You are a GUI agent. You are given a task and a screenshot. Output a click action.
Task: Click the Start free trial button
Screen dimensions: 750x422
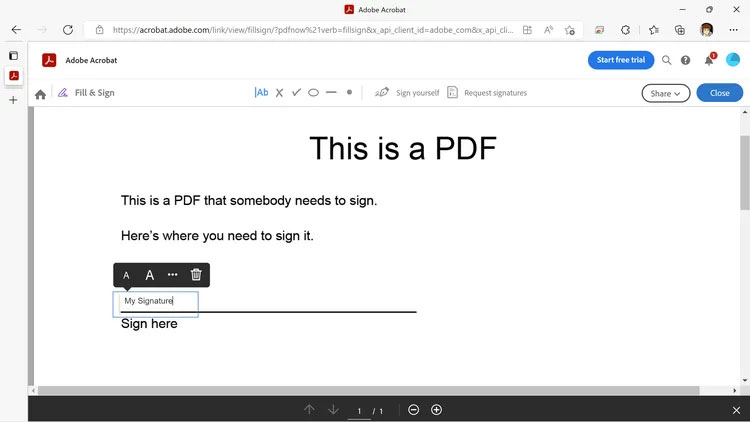coord(620,60)
